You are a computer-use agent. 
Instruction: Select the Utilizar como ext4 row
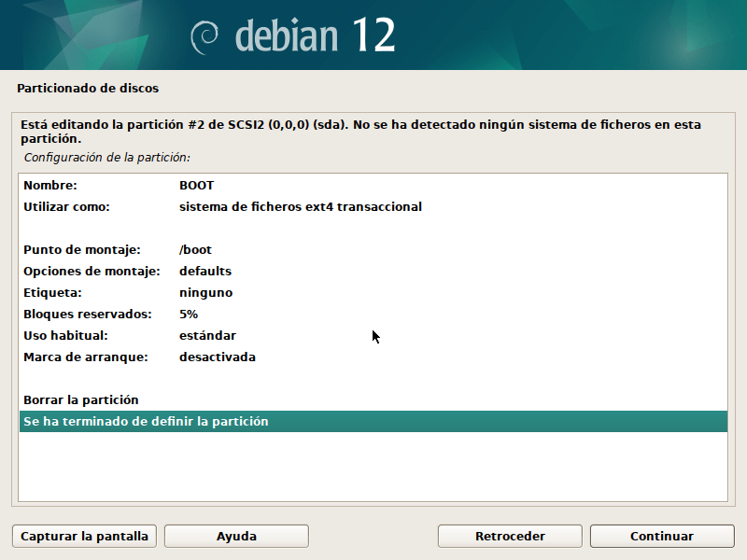[373, 206]
